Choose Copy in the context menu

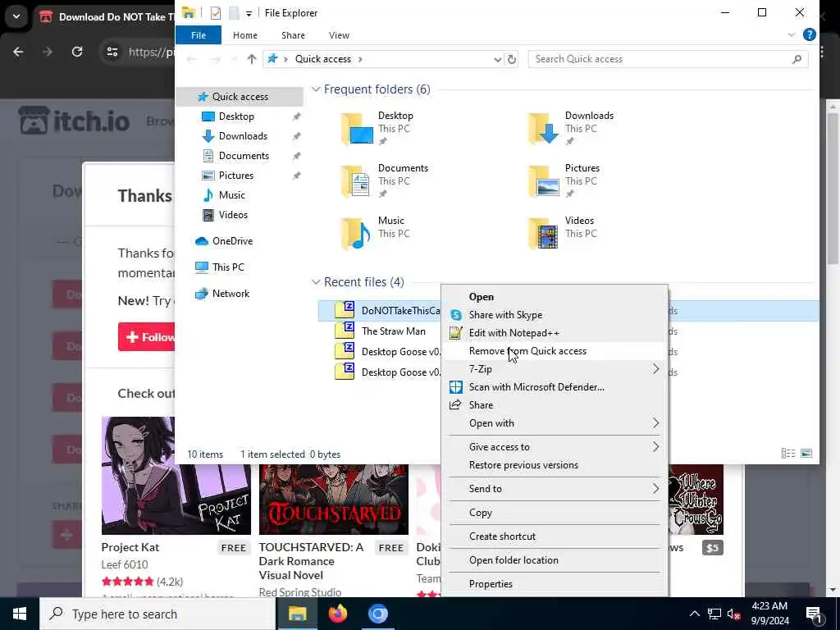(554, 513)
